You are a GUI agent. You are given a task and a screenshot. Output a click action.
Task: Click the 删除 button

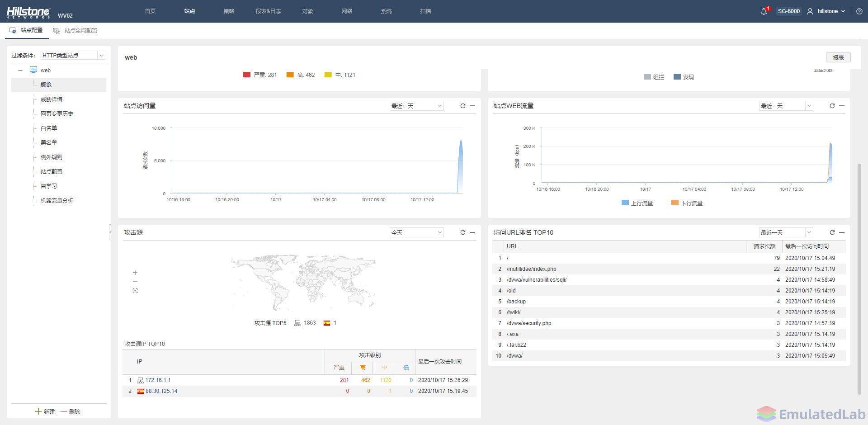71,411
